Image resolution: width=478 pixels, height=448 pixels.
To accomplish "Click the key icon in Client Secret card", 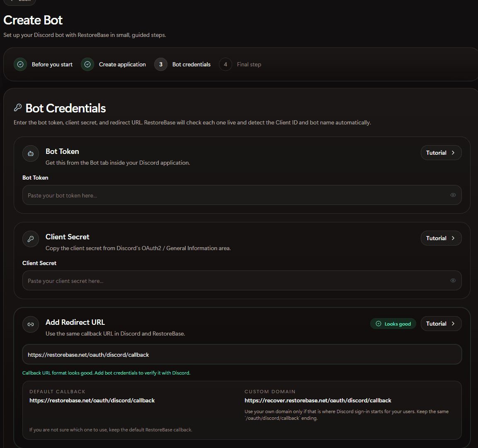I will pyautogui.click(x=31, y=239).
